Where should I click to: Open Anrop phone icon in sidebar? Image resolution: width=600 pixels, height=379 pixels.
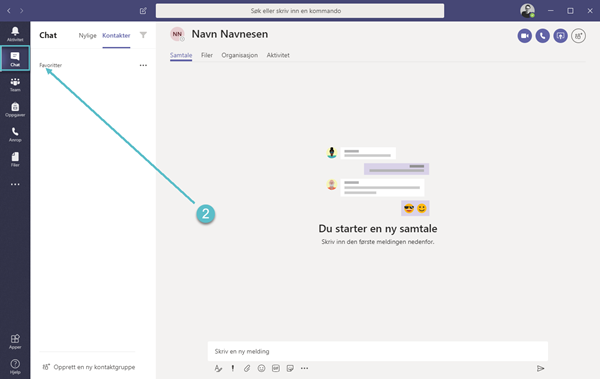pyautogui.click(x=15, y=135)
